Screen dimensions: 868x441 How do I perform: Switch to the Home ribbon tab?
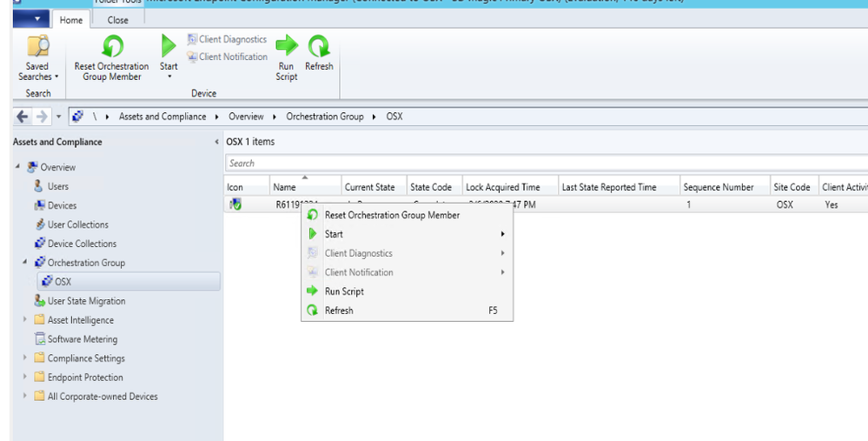tap(71, 20)
